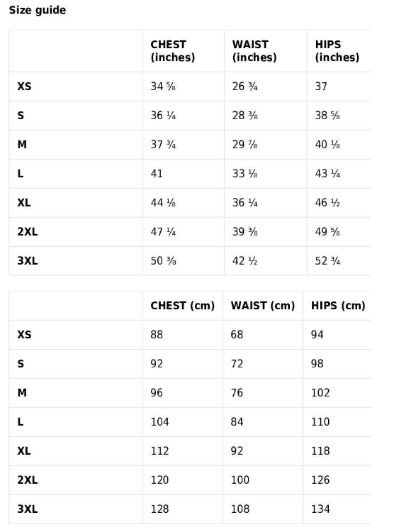
Task: Select the HIPS (inches) column header
Action: pos(337,51)
